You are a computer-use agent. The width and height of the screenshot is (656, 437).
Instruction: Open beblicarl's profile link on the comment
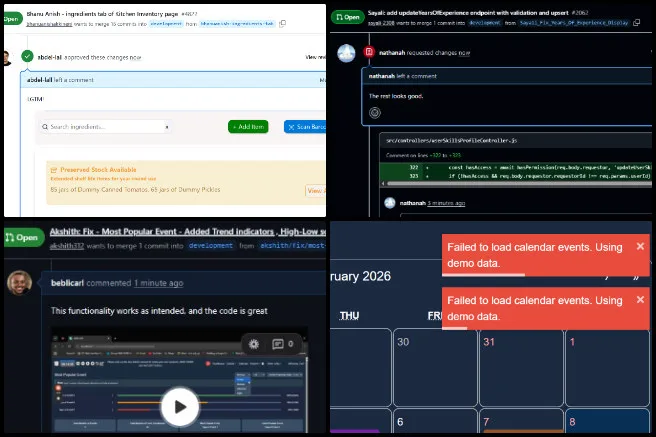pyautogui.click(x=67, y=283)
